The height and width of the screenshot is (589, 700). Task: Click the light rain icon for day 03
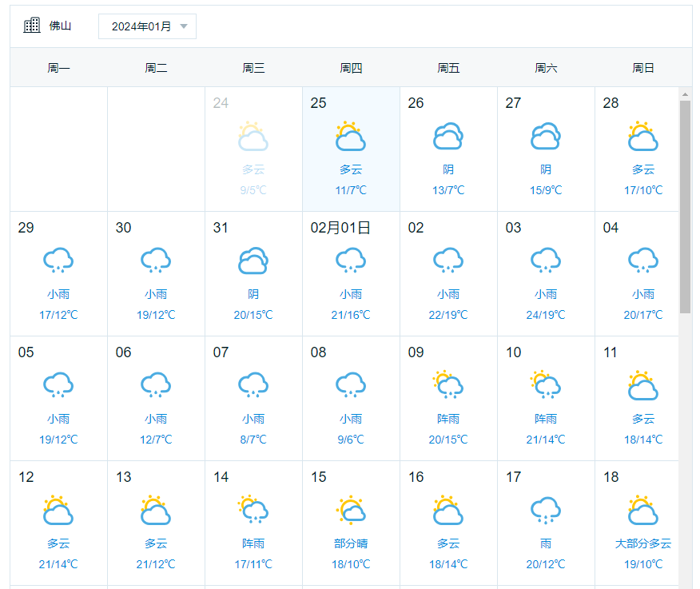546,260
